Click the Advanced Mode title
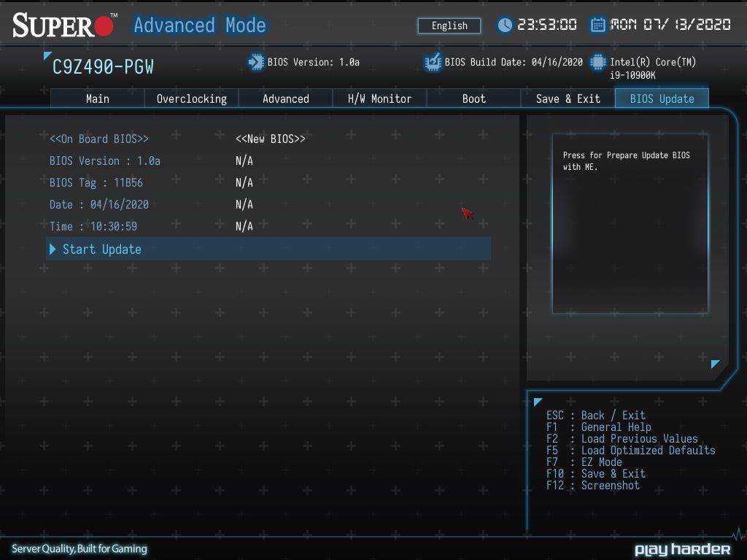Viewport: 747px width, 560px height. (x=200, y=26)
